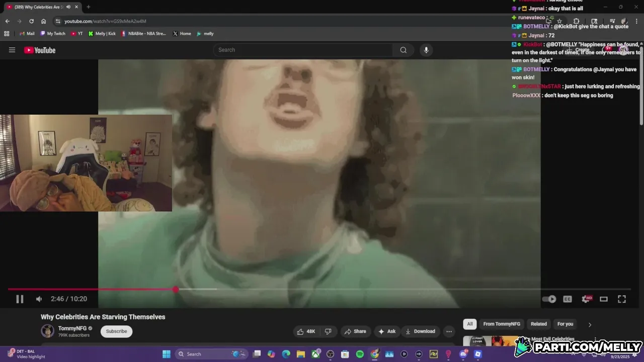This screenshot has height=362, width=644.
Task: Open the Share dialog
Action: 355,331
